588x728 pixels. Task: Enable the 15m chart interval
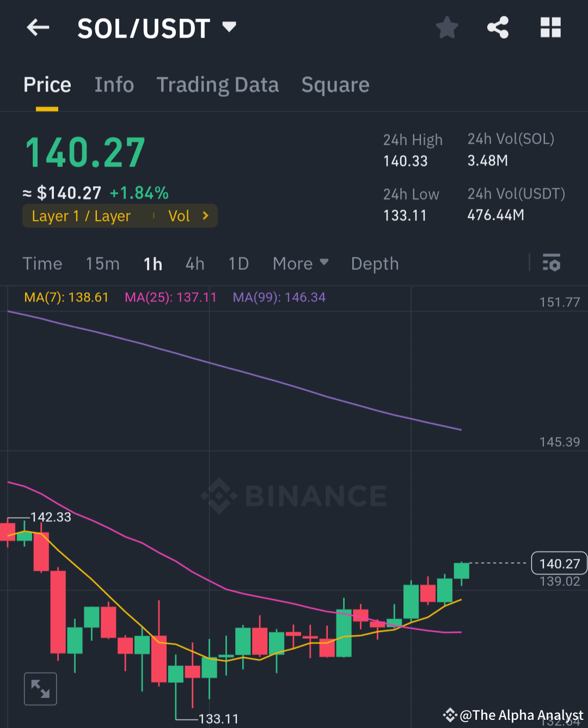point(102,263)
